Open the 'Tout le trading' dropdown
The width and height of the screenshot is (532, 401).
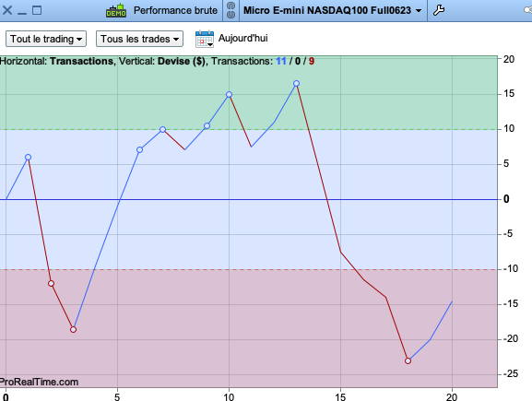click(46, 39)
